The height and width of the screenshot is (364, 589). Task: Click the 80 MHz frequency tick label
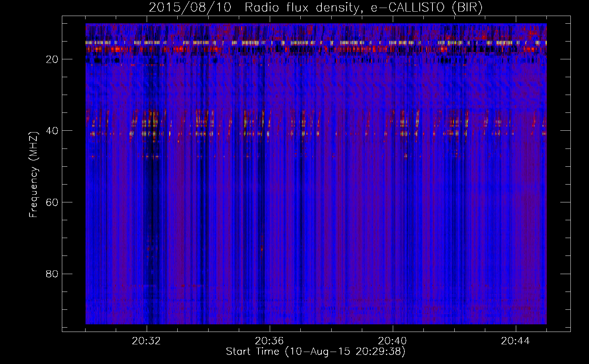(52, 274)
